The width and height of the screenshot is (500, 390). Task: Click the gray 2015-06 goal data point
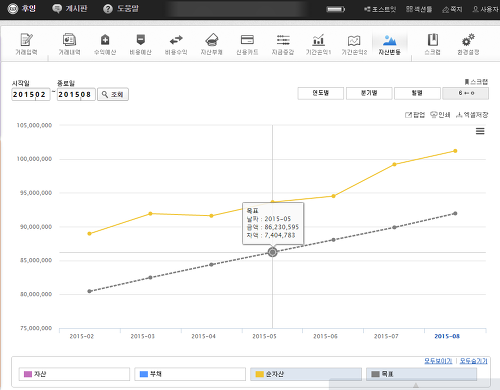(333, 240)
